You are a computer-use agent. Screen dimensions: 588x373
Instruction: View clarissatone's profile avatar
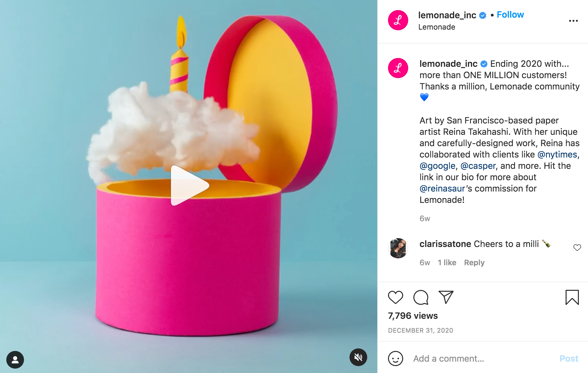pyautogui.click(x=398, y=248)
